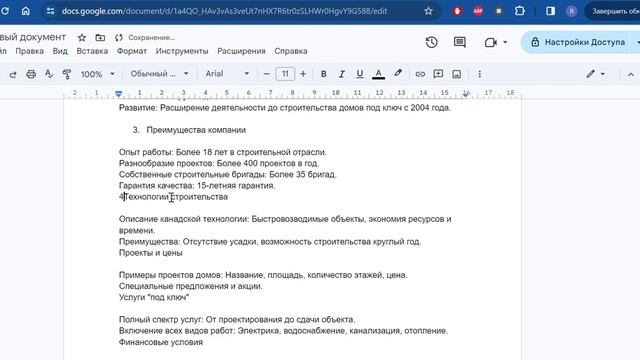Click the line starting Собственные строительные бригады

[x=227, y=175]
